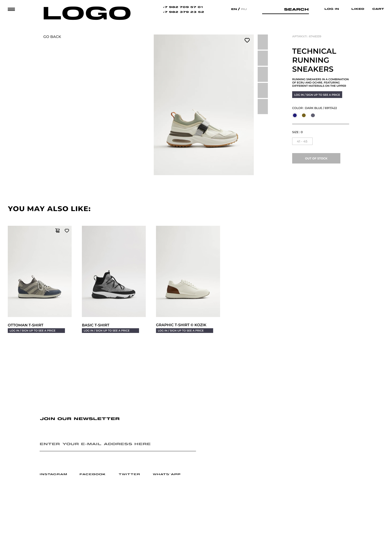Select the first thumbnail beside main image
392x554 pixels.
[x=263, y=42]
